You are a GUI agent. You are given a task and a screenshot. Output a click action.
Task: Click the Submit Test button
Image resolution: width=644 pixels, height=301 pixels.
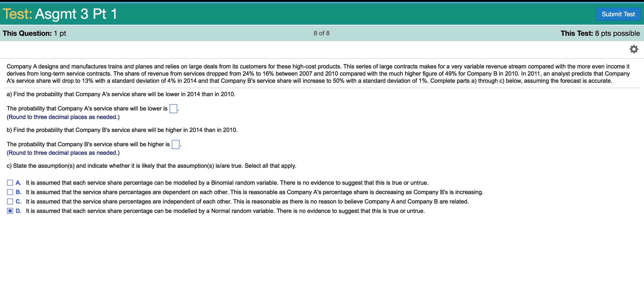pos(618,14)
